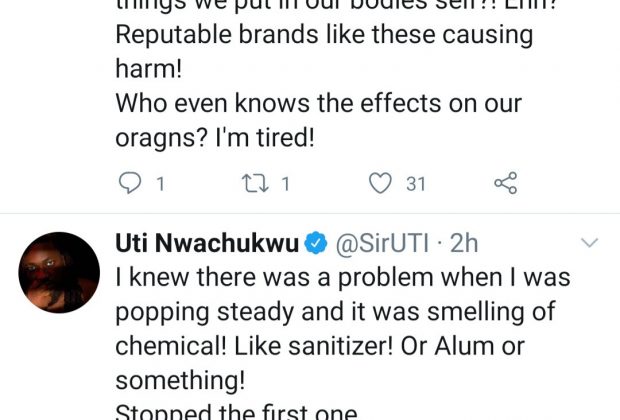Click the line "popping steady and it was smelling of"
620x420 pixels.
coord(335,311)
